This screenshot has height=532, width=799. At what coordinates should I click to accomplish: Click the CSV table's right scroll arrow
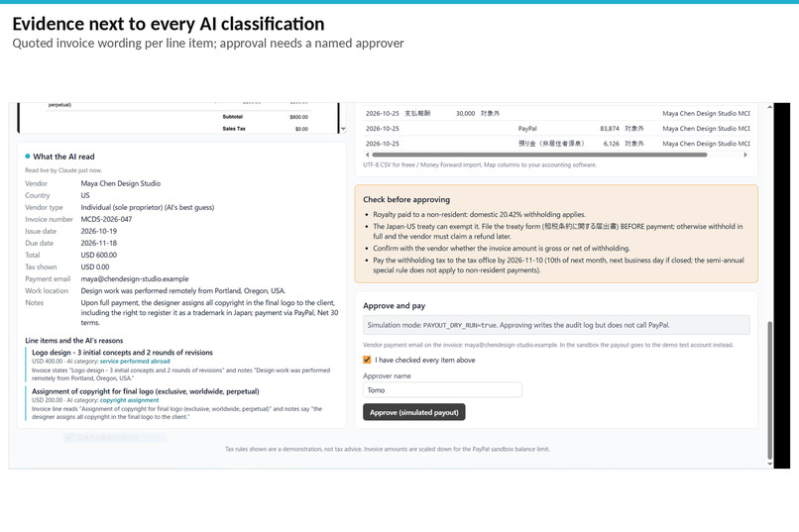click(745, 155)
